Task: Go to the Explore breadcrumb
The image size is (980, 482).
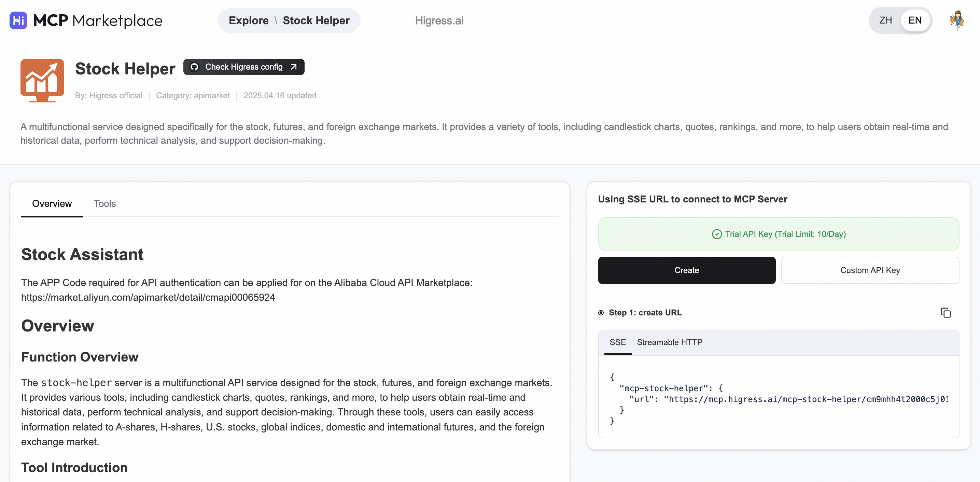Action: point(249,20)
